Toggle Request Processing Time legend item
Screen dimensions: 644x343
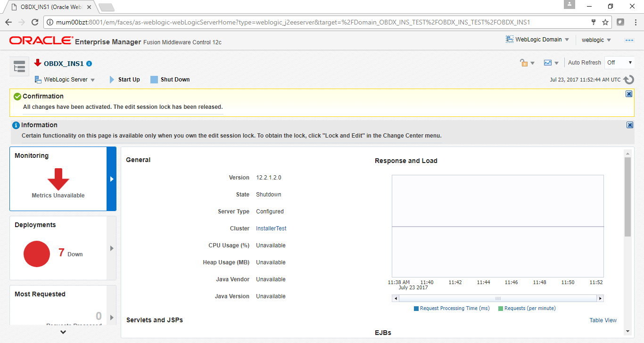pos(452,309)
